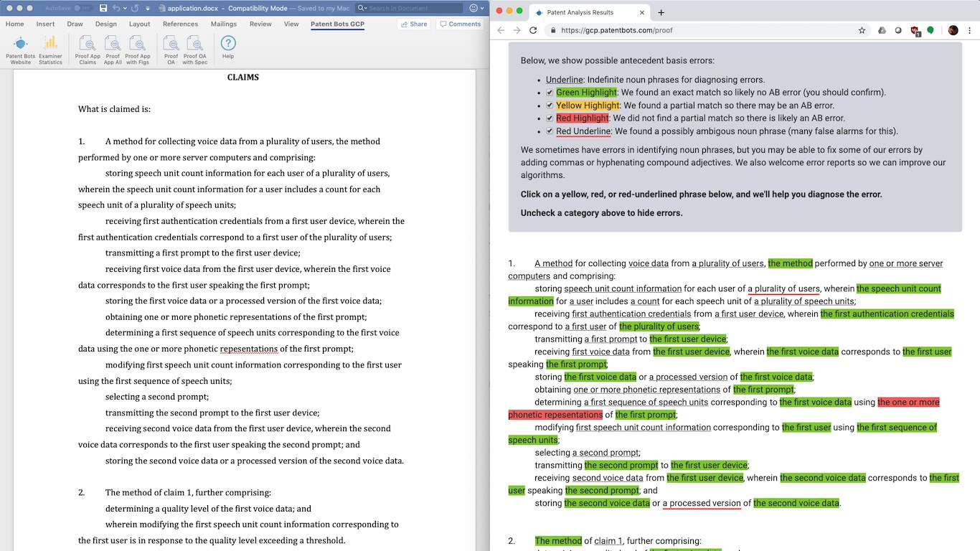The height and width of the screenshot is (551, 980).
Task: Uncheck the Red Highlight checkbox
Action: (x=550, y=118)
